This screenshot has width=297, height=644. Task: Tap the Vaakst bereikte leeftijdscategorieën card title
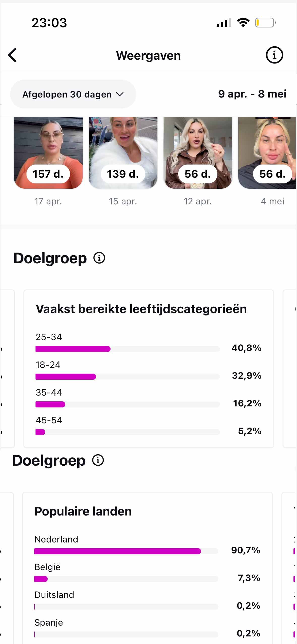click(141, 309)
